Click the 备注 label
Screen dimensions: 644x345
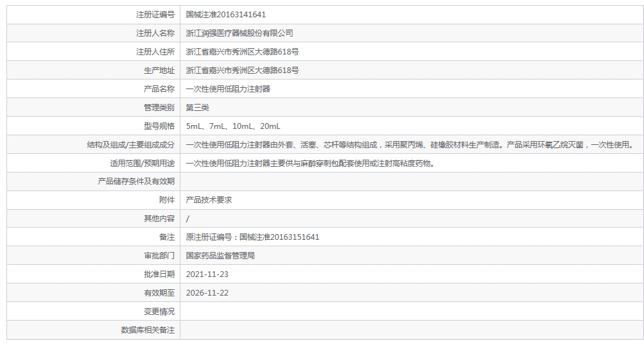click(x=167, y=237)
